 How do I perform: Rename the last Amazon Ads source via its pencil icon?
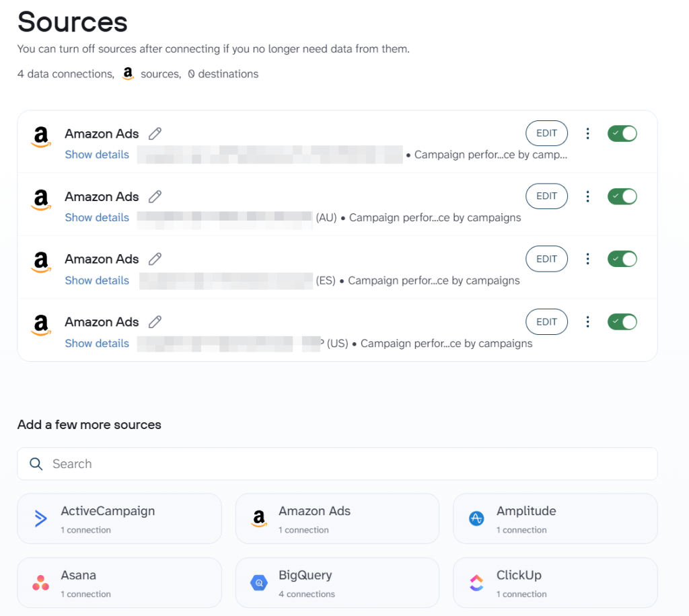[x=155, y=321]
